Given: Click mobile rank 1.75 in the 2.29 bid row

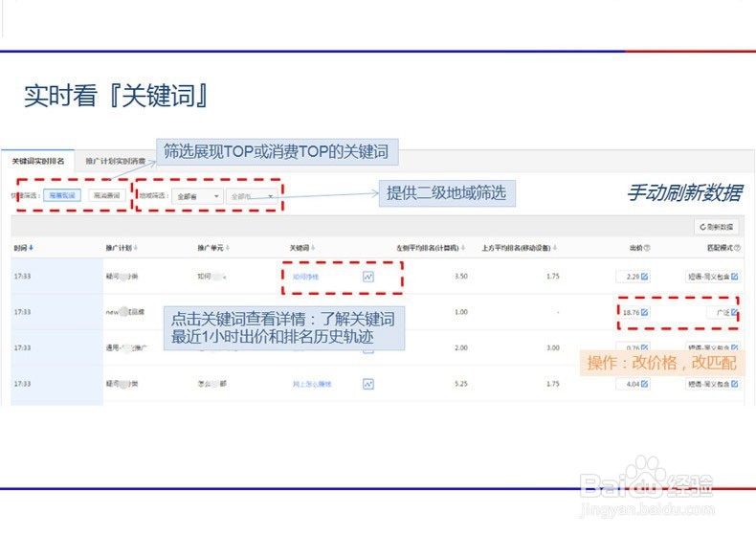Looking at the screenshot, I should [552, 276].
